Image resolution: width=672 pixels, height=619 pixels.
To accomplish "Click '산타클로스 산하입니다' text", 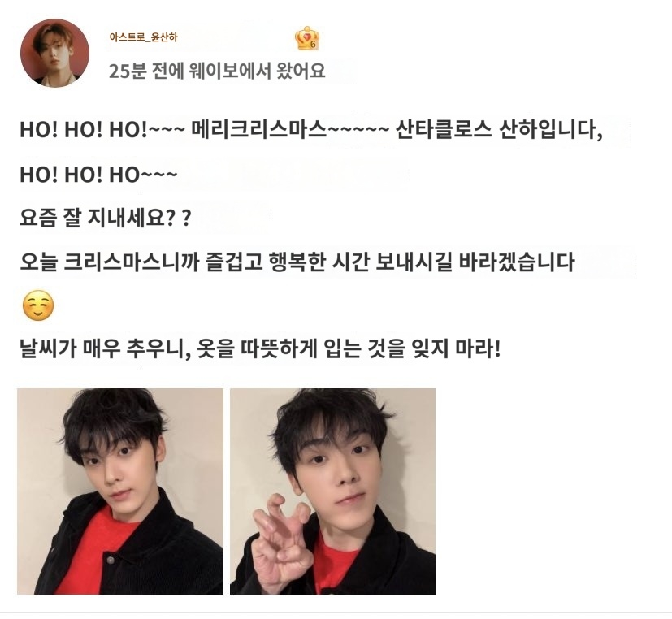I will tap(499, 129).
